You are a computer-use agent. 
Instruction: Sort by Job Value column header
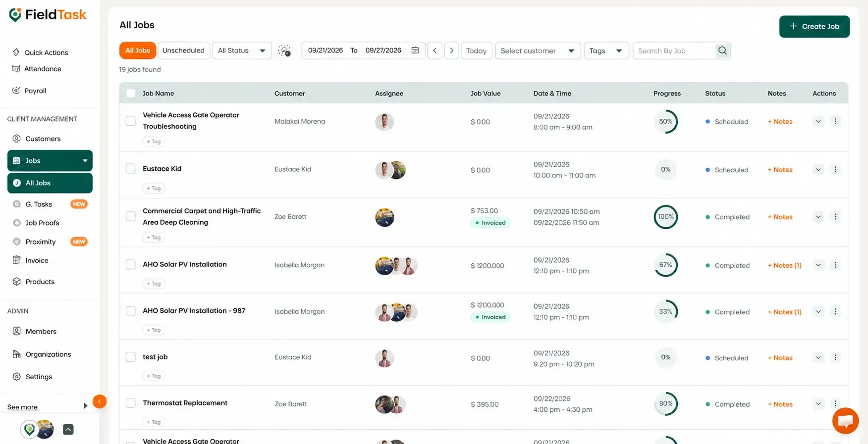[486, 93]
